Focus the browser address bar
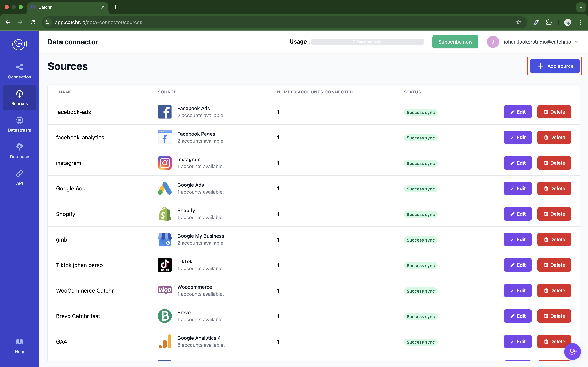Screen dimensions: 588x367 tap(279, 22)
